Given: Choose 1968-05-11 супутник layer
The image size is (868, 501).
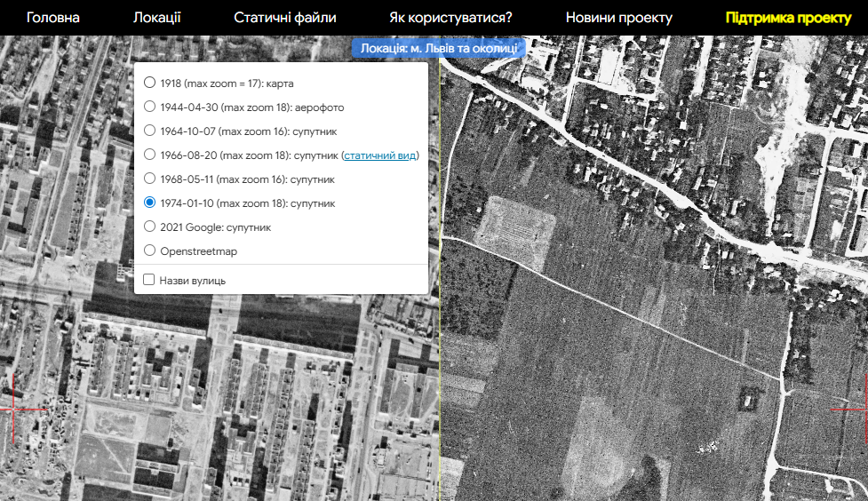Looking at the screenshot, I should pos(149,179).
